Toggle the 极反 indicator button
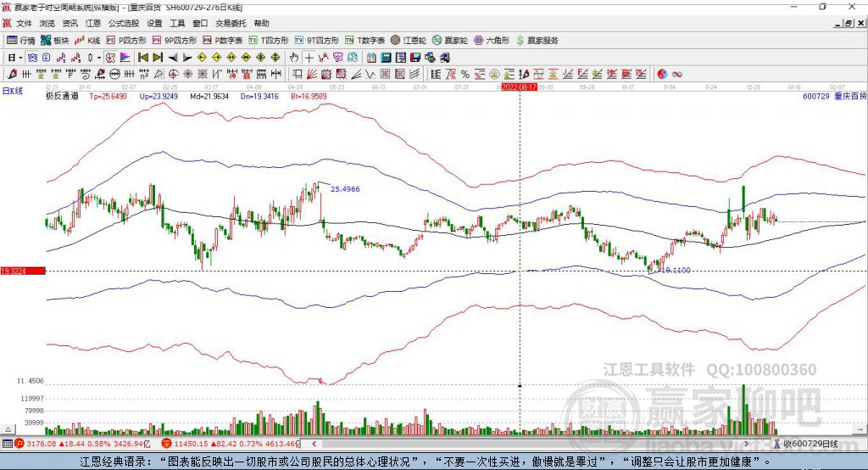 tap(111, 58)
